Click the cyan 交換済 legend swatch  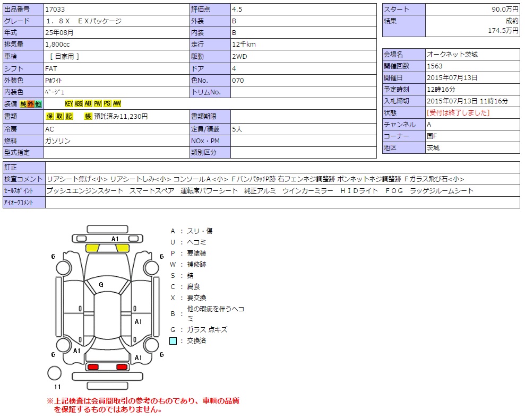tap(173, 341)
